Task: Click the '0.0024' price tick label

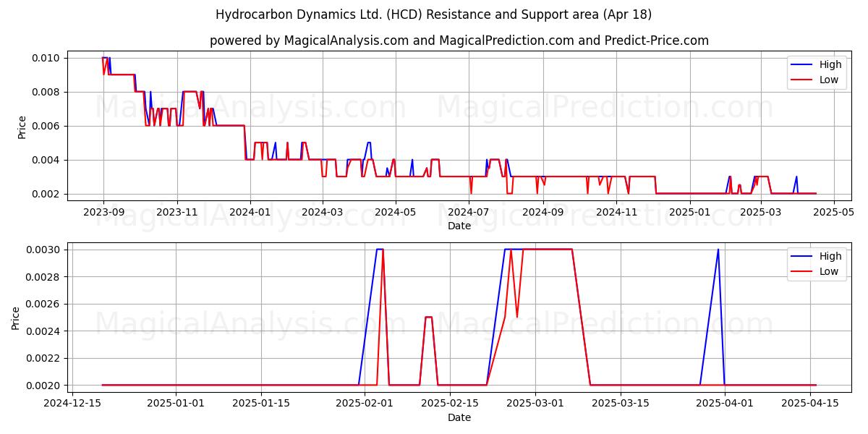Action: [x=45, y=331]
